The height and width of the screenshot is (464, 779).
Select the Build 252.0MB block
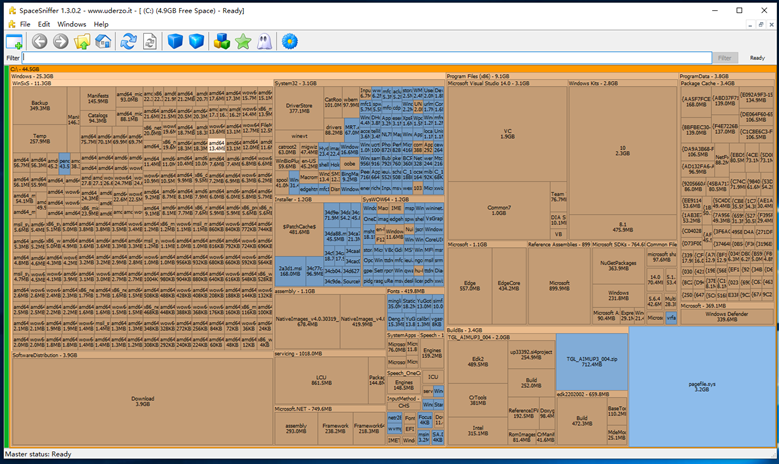pyautogui.click(x=531, y=382)
